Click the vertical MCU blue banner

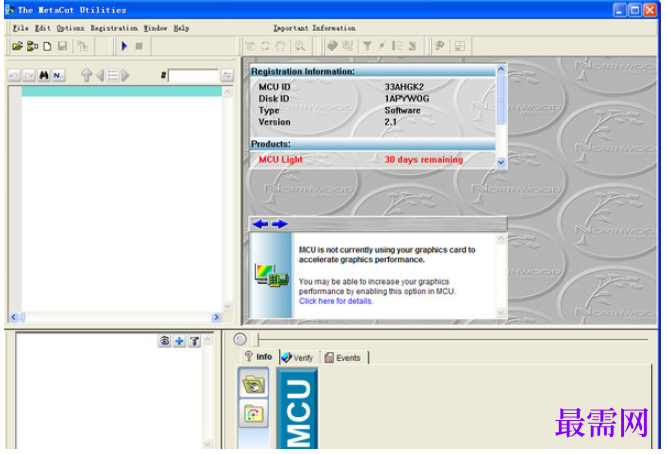(298, 408)
